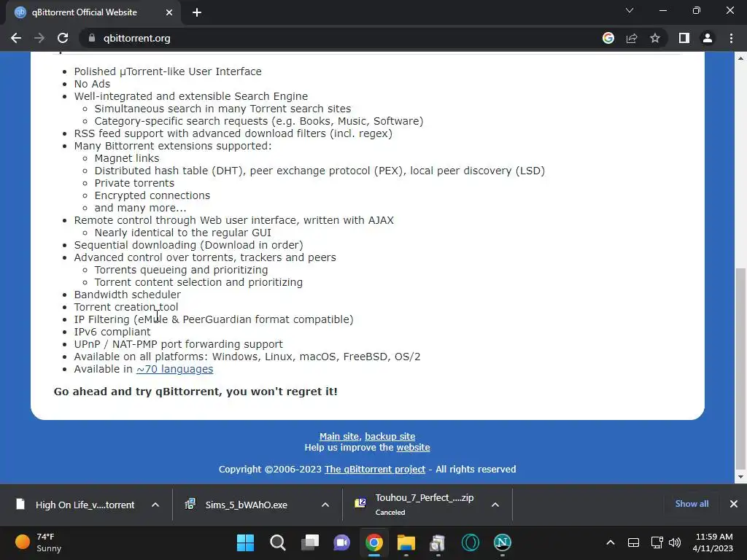Click the 'Magnet links' list item

coord(127,158)
